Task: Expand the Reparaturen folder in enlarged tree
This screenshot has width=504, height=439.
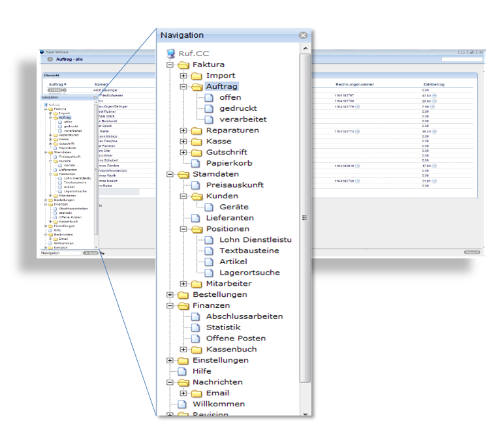Action: pyautogui.click(x=183, y=130)
